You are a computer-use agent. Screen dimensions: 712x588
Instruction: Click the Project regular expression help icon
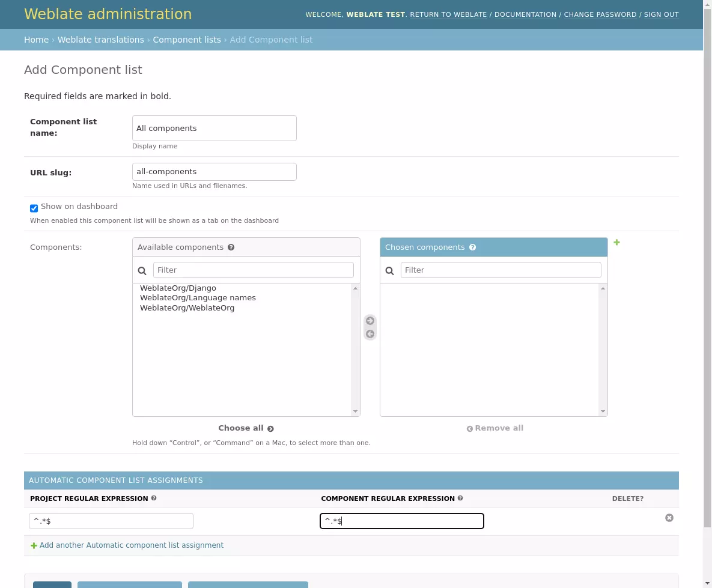coord(154,498)
